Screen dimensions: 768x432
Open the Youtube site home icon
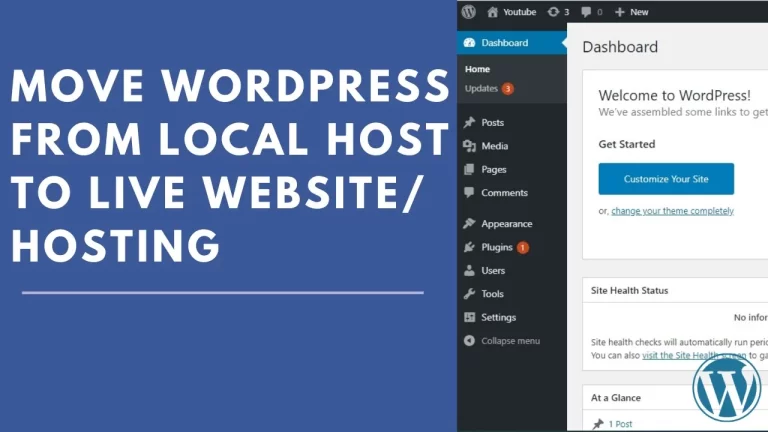pyautogui.click(x=492, y=12)
